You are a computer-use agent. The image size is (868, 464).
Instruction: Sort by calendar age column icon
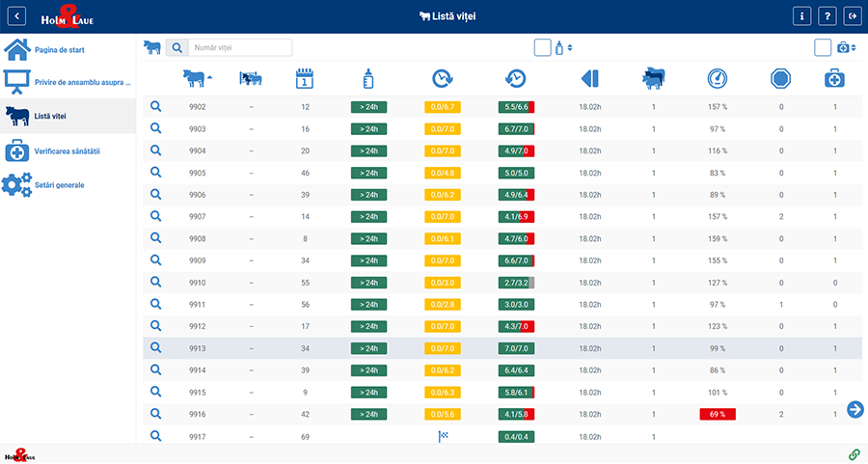click(305, 79)
